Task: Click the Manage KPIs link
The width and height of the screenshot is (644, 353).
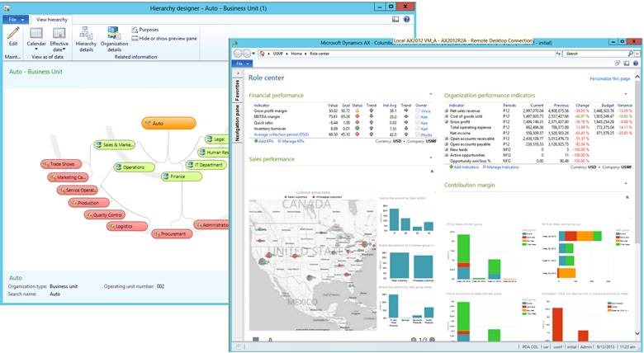Action: coord(291,141)
